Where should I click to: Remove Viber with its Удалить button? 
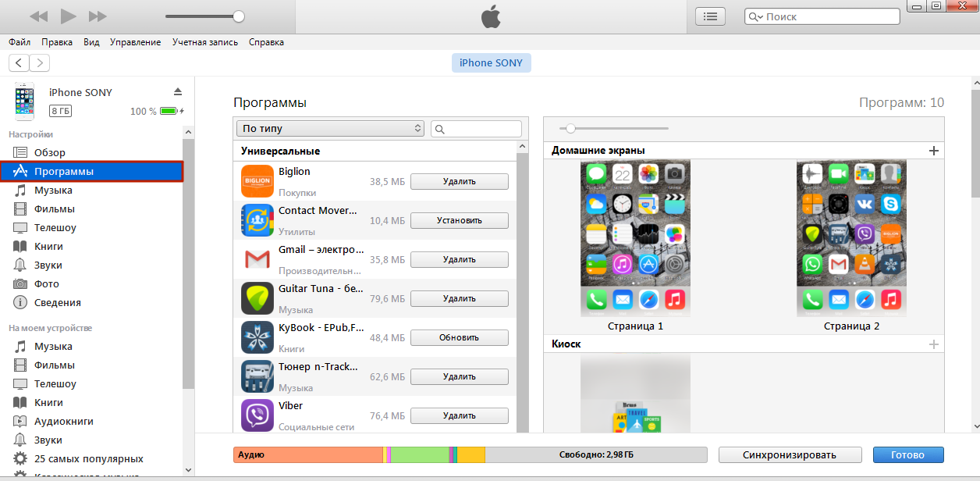pyautogui.click(x=460, y=415)
